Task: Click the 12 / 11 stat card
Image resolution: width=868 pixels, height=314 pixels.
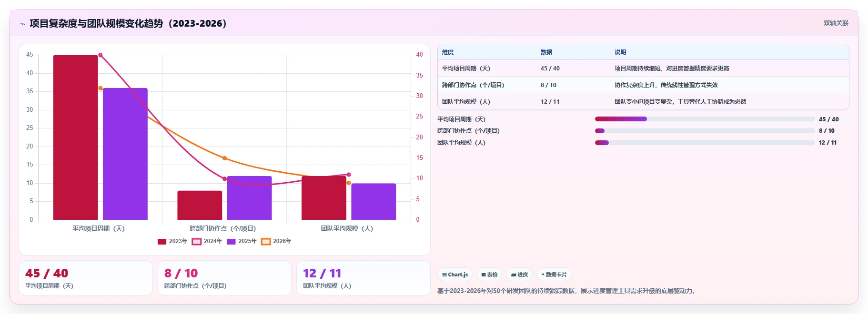Action: click(x=363, y=278)
